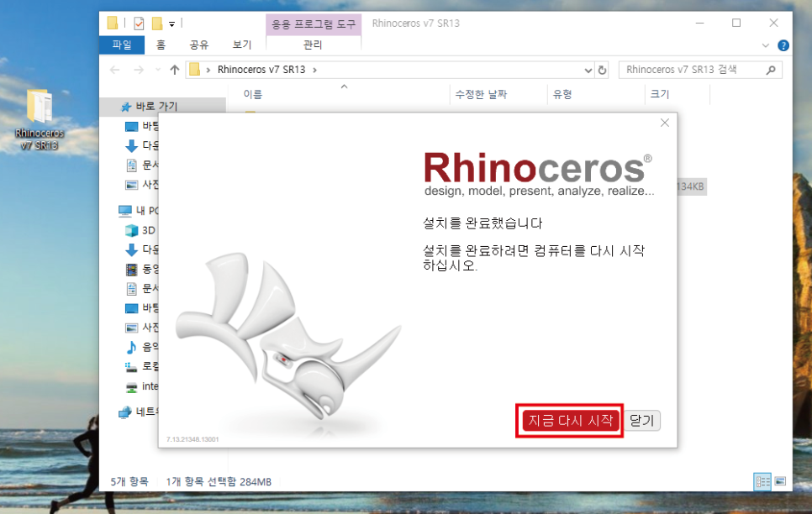Switch to large icons view in status bar
The image size is (812, 514).
click(780, 481)
